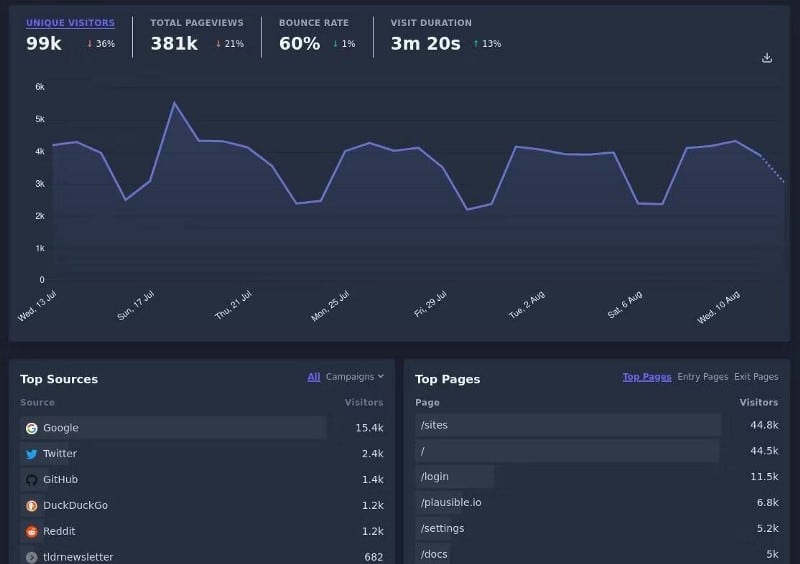Click the /plausible.io page entry
The image size is (800, 564).
[x=451, y=502]
